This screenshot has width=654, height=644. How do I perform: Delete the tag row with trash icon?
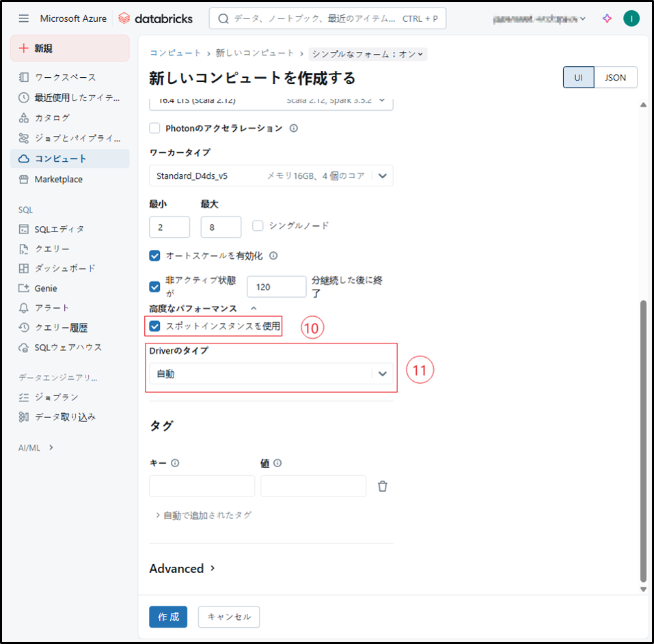pyautogui.click(x=382, y=486)
